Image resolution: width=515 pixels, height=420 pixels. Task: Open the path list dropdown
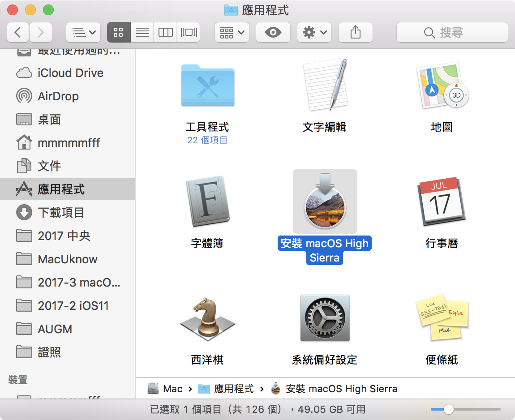click(x=83, y=32)
